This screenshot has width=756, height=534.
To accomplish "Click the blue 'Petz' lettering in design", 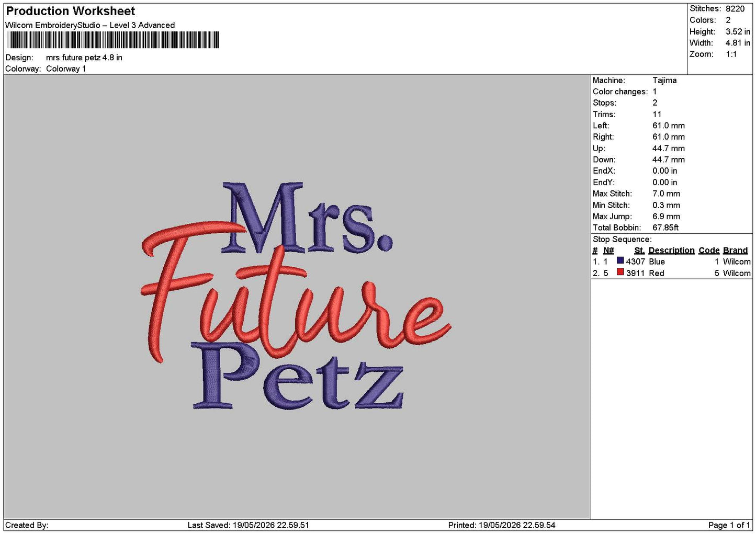I will click(298, 376).
